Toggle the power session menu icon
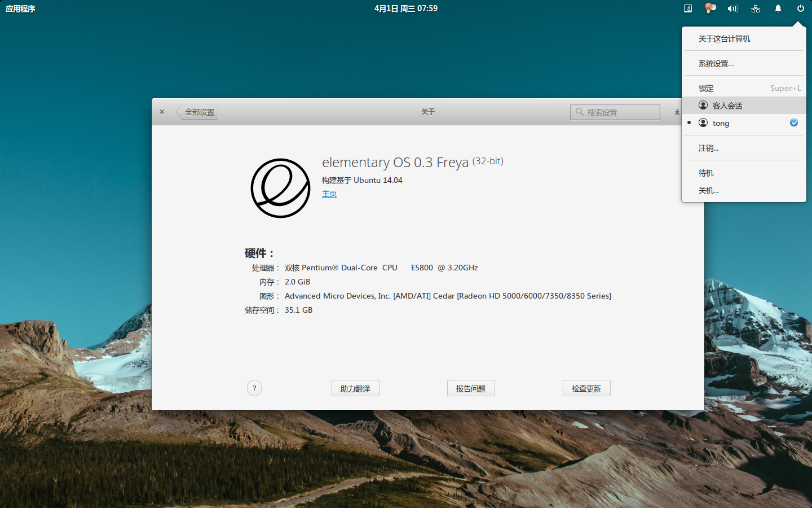This screenshot has height=508, width=812. [x=801, y=8]
